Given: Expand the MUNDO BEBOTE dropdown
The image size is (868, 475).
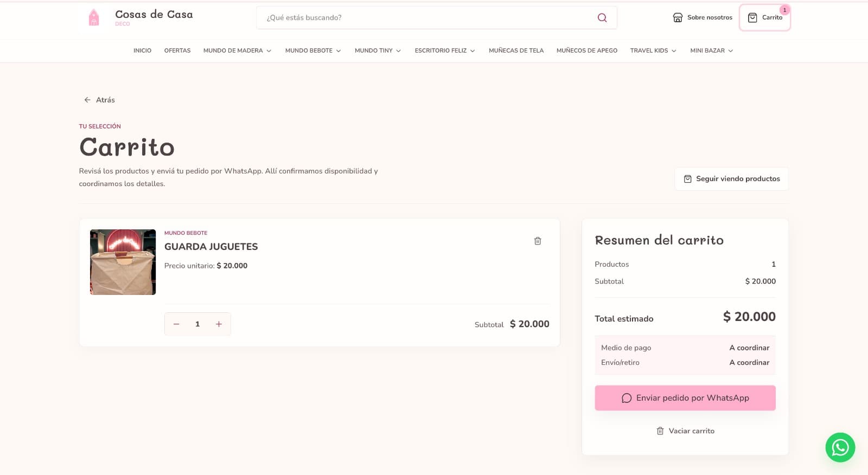Looking at the screenshot, I should [x=313, y=50].
